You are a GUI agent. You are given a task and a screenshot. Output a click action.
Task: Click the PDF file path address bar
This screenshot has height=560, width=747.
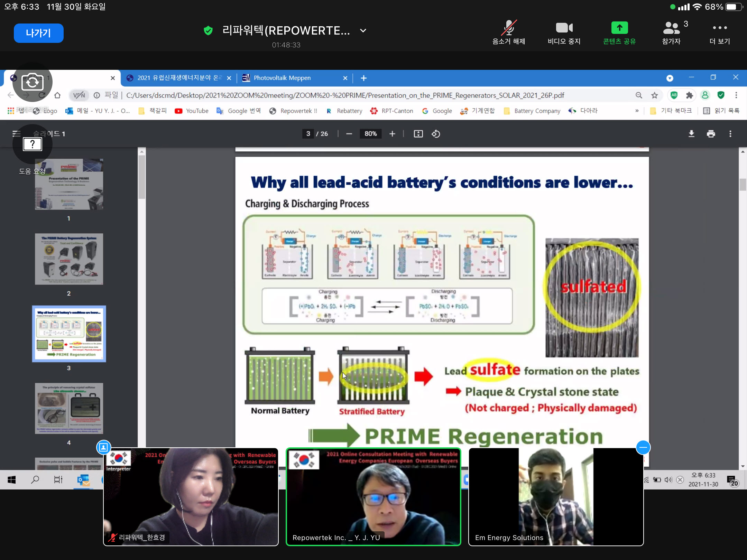click(x=345, y=95)
